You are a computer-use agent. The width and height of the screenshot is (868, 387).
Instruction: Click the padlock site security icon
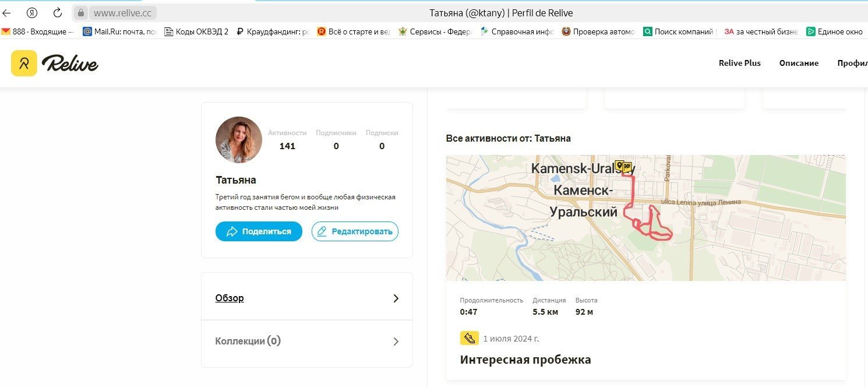click(x=81, y=12)
